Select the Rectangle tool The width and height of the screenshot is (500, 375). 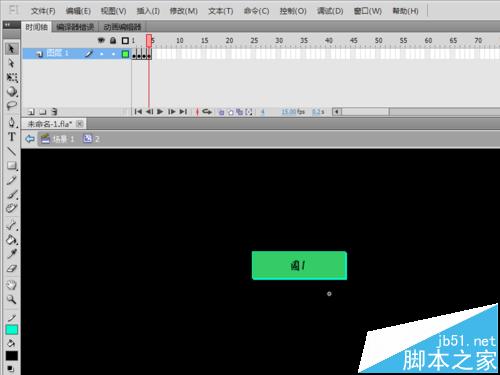[x=12, y=165]
